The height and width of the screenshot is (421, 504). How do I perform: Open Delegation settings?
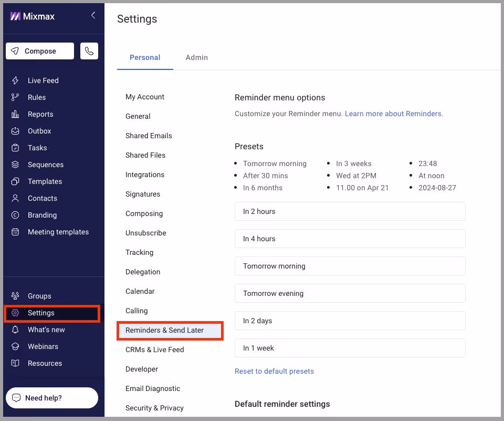tap(143, 272)
